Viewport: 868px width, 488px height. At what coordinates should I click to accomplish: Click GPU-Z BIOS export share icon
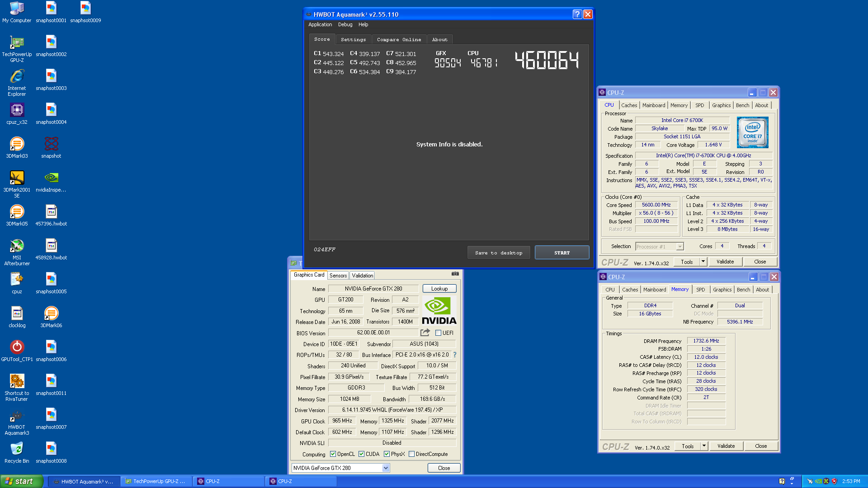(x=425, y=333)
